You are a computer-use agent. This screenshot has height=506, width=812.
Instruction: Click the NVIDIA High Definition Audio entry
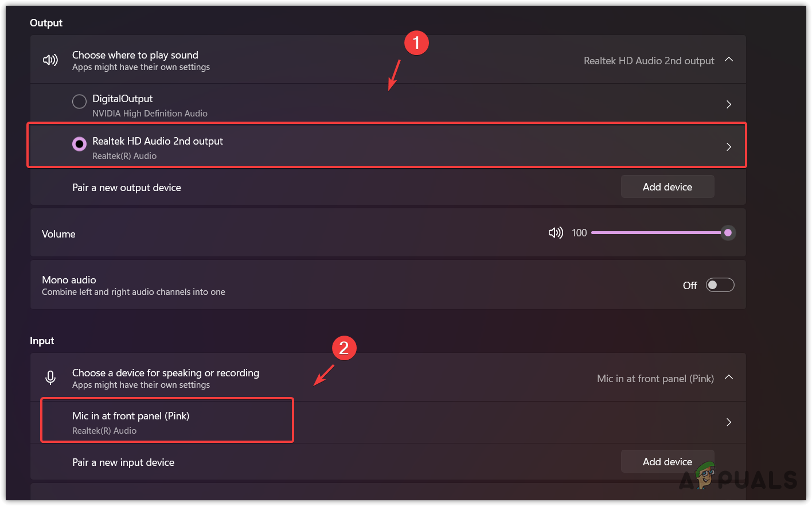[150, 114]
